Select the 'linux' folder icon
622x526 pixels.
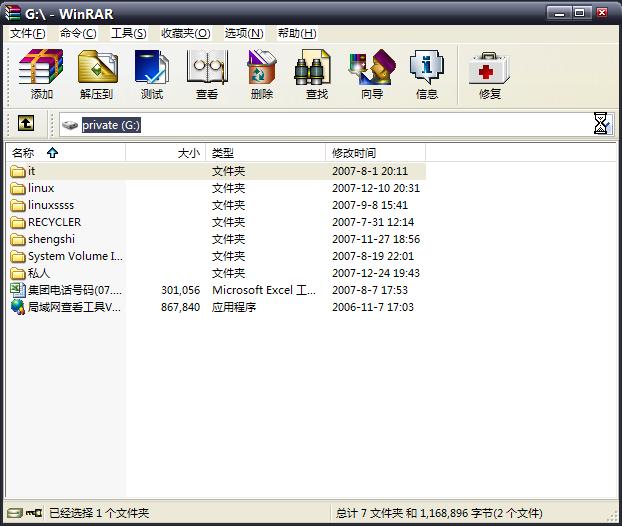(x=18, y=188)
